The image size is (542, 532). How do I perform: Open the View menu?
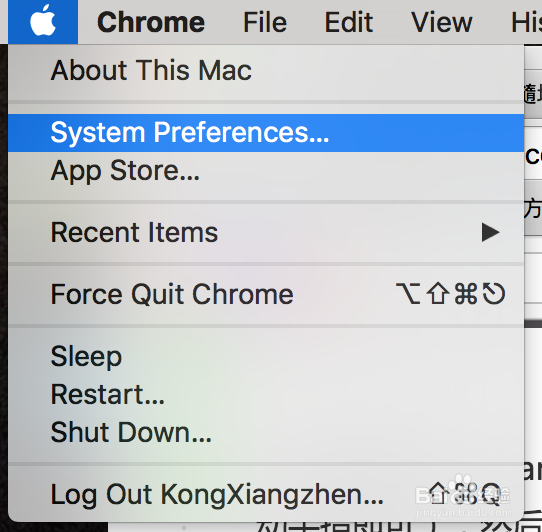coord(441,22)
